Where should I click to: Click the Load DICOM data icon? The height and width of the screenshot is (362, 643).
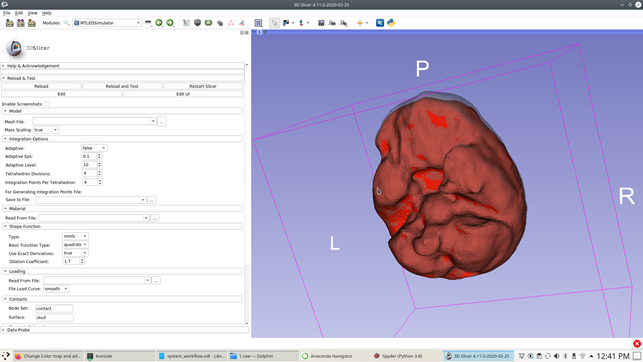[x=21, y=23]
